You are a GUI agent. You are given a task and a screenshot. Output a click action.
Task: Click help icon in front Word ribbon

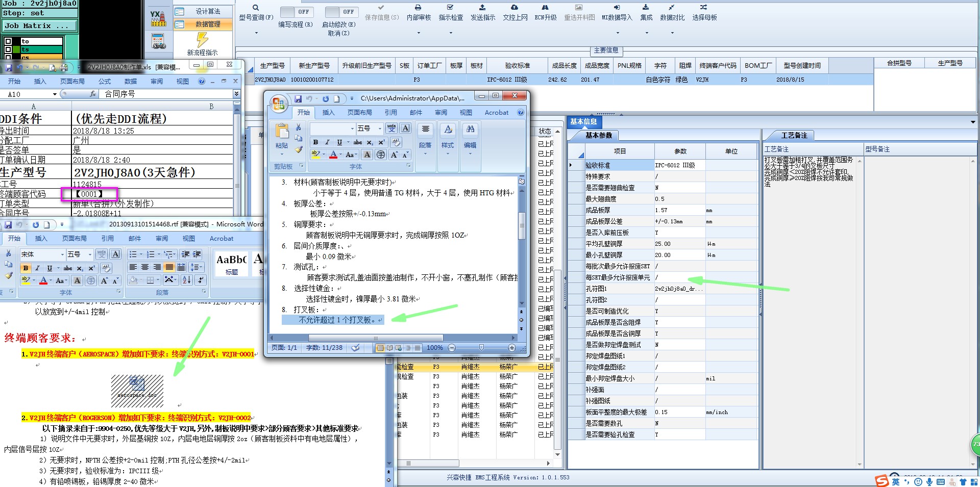(x=521, y=112)
